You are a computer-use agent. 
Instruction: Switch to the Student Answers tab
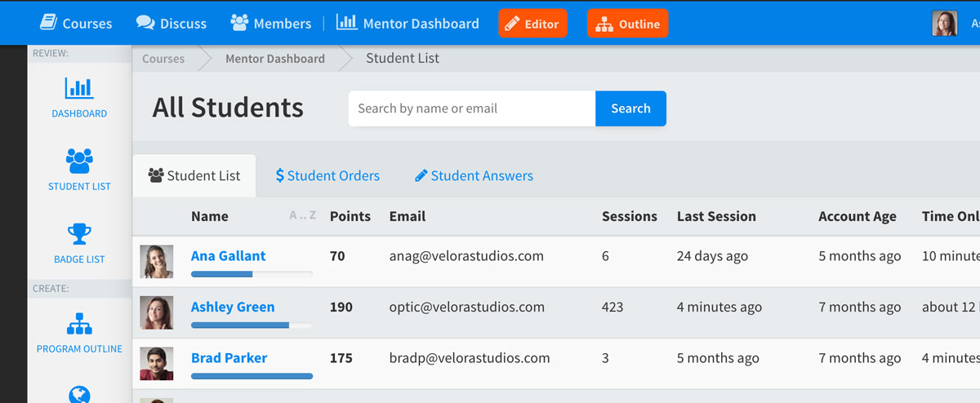pyautogui.click(x=474, y=175)
